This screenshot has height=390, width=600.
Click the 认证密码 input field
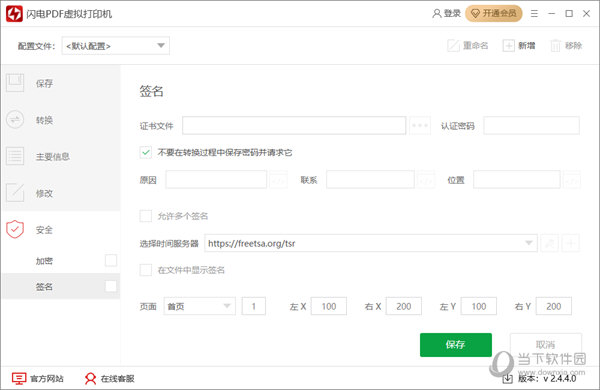point(532,126)
